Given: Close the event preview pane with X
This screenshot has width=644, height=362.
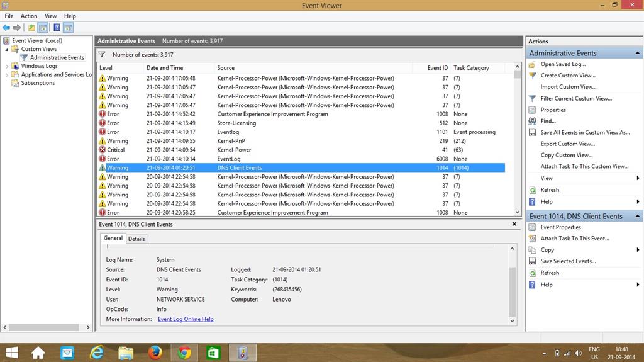Looking at the screenshot, I should 514,224.
